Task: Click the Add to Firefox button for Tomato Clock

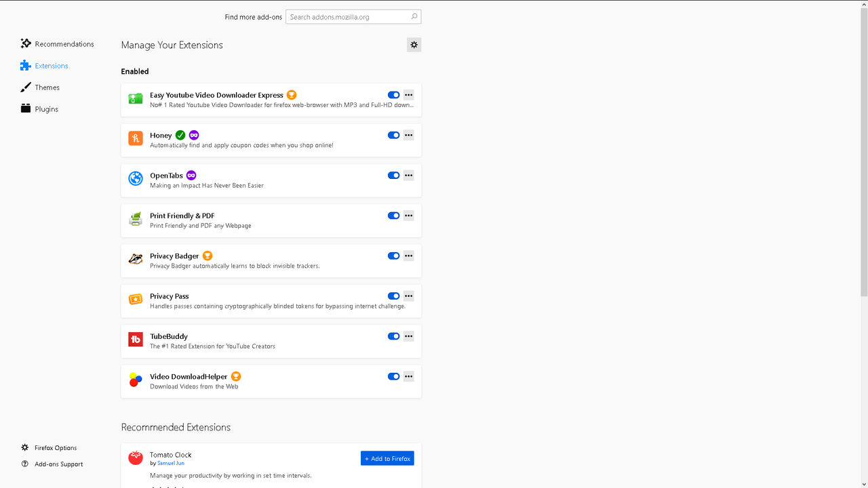Action: (x=387, y=459)
